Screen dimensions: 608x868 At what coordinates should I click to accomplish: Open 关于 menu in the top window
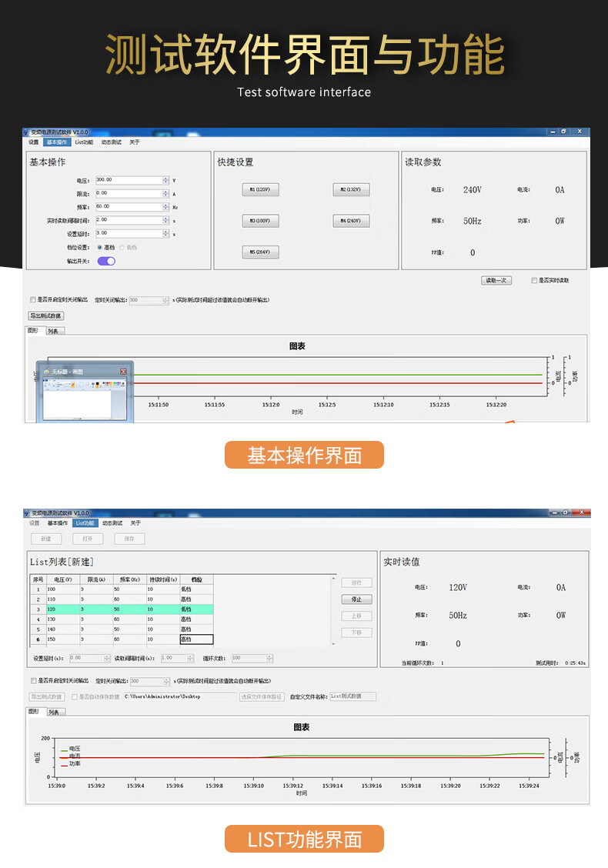pos(135,142)
